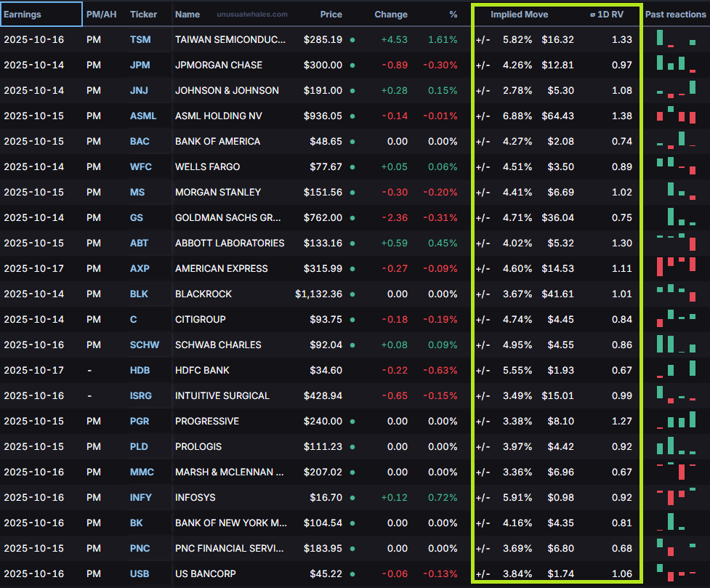Select the JPMORGAN CHASE name cell

pos(219,65)
